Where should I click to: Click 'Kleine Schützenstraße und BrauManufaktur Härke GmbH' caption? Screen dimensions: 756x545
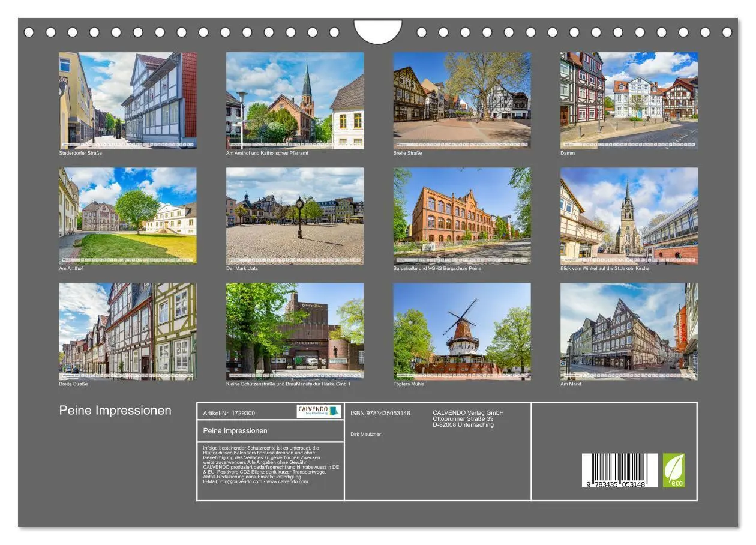(288, 384)
